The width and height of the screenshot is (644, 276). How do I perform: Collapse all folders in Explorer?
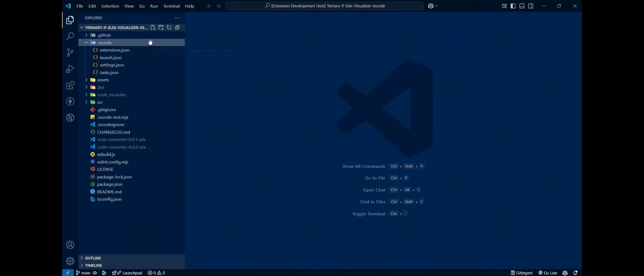click(177, 27)
